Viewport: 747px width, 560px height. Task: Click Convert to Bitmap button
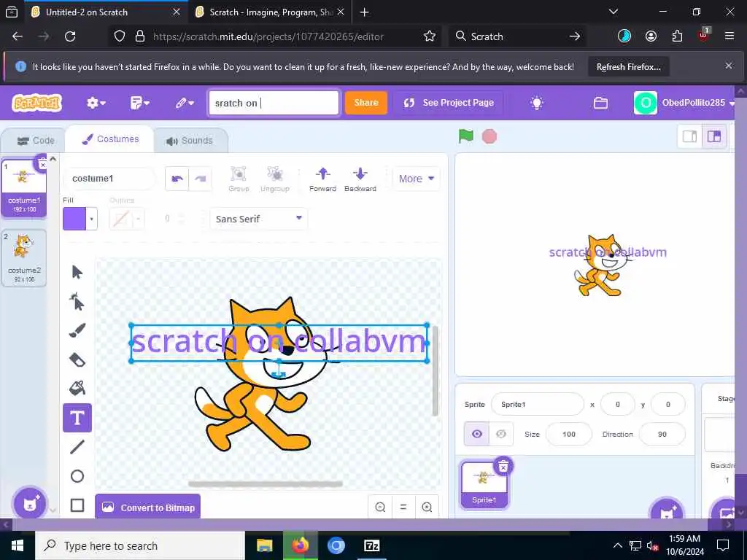pos(148,507)
